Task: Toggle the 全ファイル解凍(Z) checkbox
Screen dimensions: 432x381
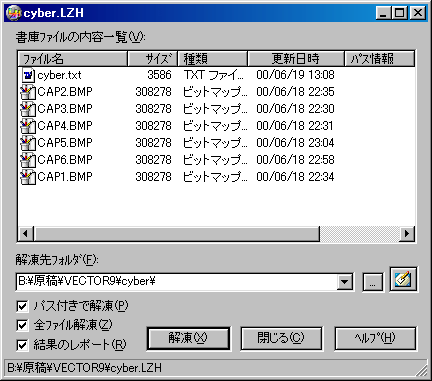Action: [22, 325]
